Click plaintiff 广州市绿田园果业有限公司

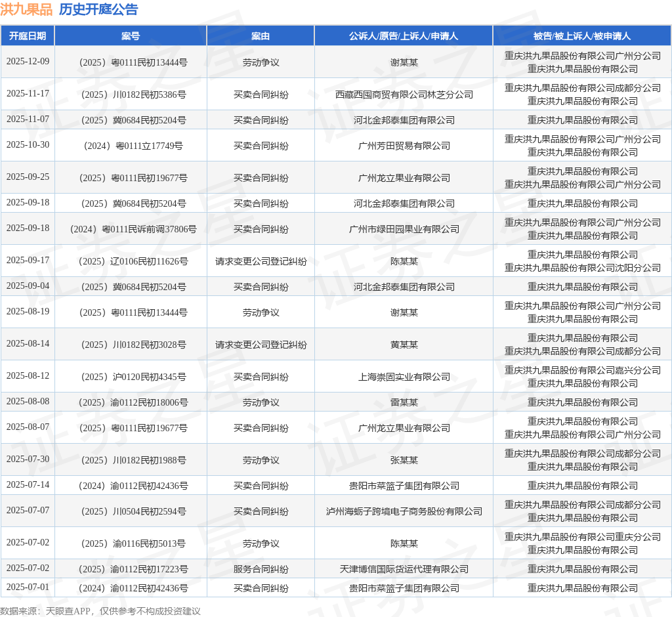pos(404,229)
